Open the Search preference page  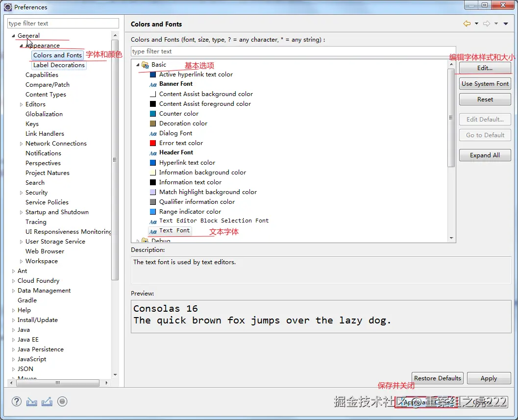coord(35,183)
